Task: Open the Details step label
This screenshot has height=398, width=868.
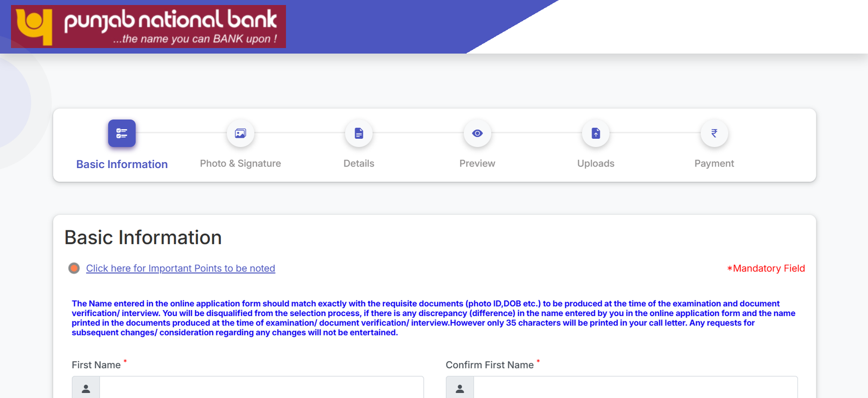Action: 359,164
